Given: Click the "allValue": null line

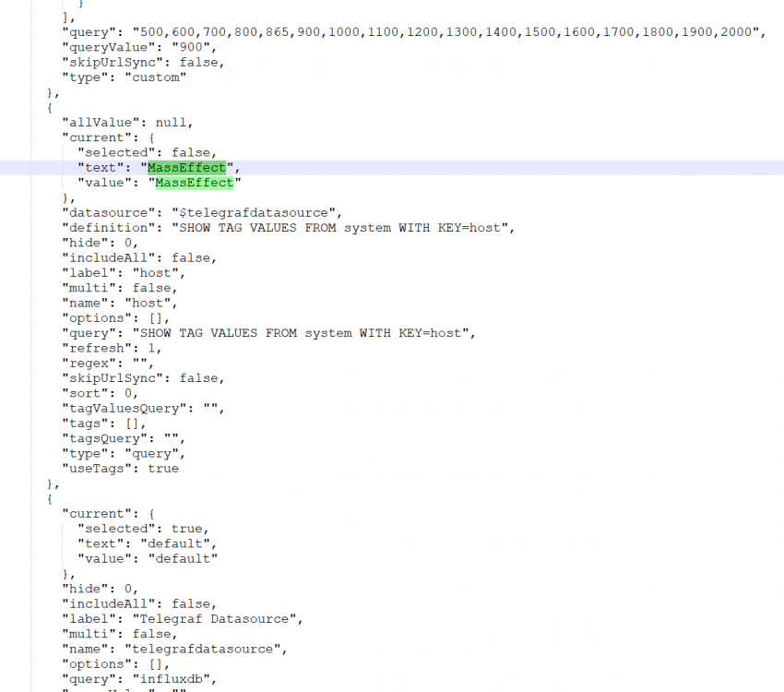Looking at the screenshot, I should [x=127, y=123].
